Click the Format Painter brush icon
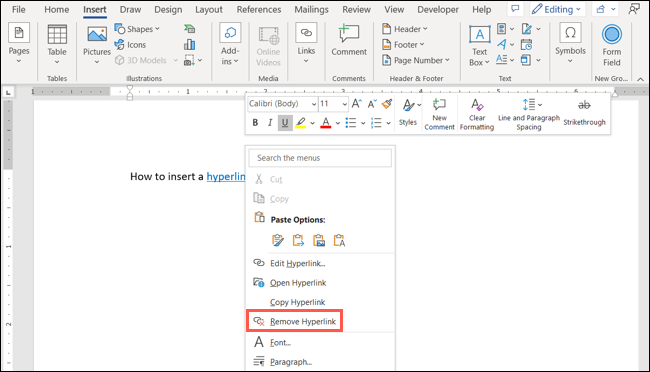 387,104
